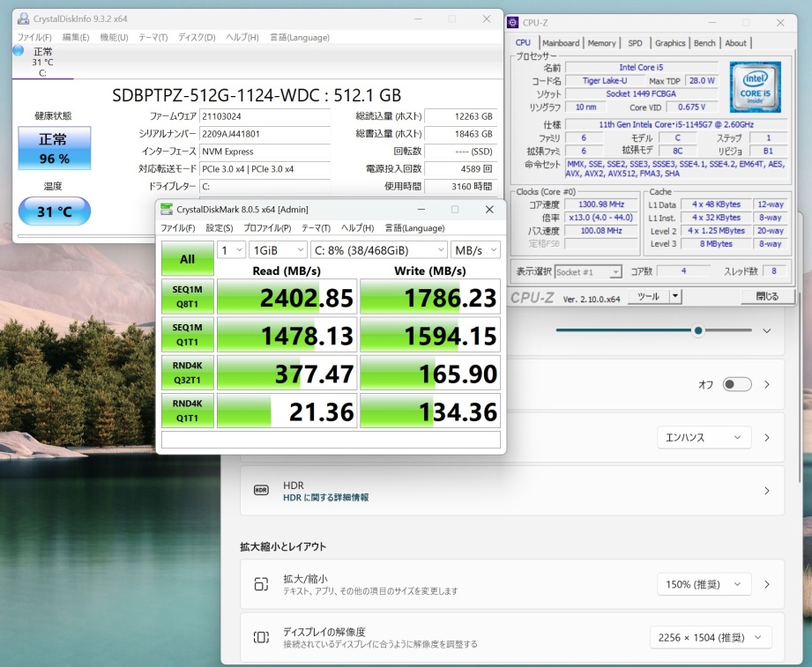This screenshot has width=812, height=667.
Task: Click the scale (拡大/縮小) icon
Action: [261, 584]
